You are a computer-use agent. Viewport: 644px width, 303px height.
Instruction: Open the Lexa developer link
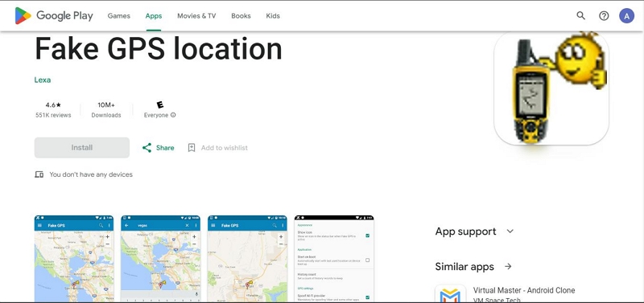[x=43, y=80]
